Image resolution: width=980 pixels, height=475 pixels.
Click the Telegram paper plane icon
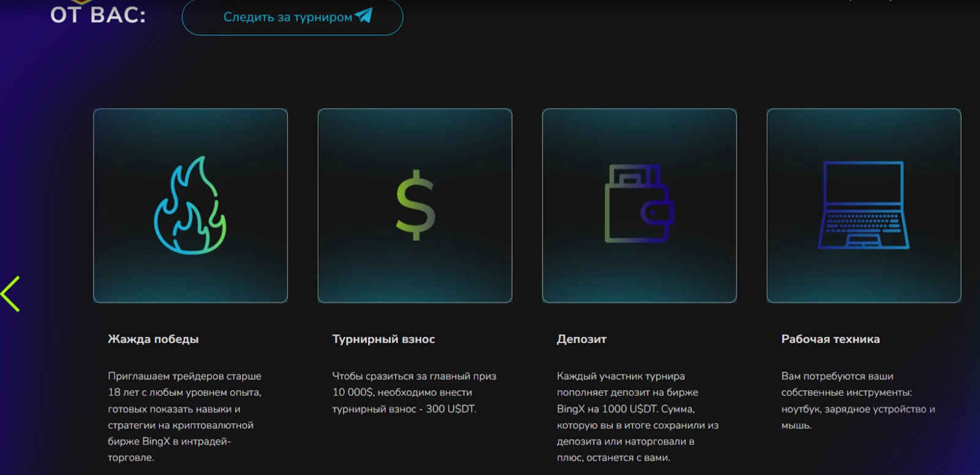point(364,15)
